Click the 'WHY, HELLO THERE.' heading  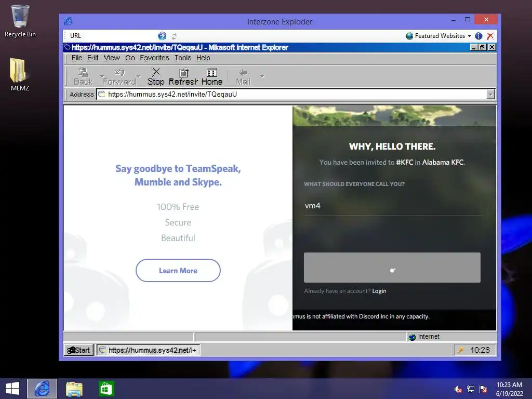click(x=392, y=147)
